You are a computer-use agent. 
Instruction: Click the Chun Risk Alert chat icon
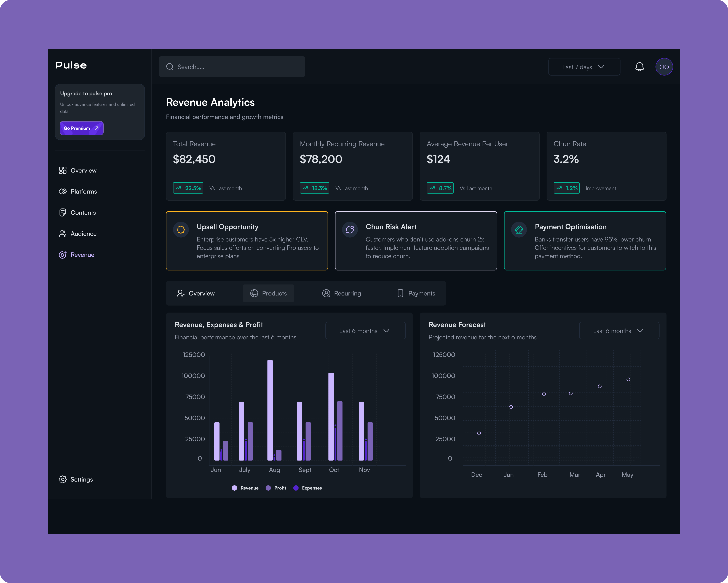click(x=350, y=230)
